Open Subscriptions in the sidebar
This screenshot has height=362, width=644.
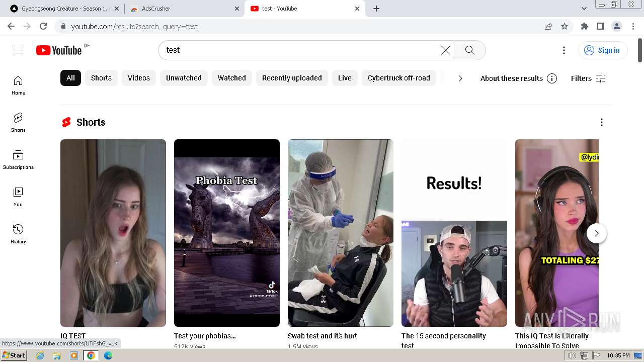click(x=18, y=160)
